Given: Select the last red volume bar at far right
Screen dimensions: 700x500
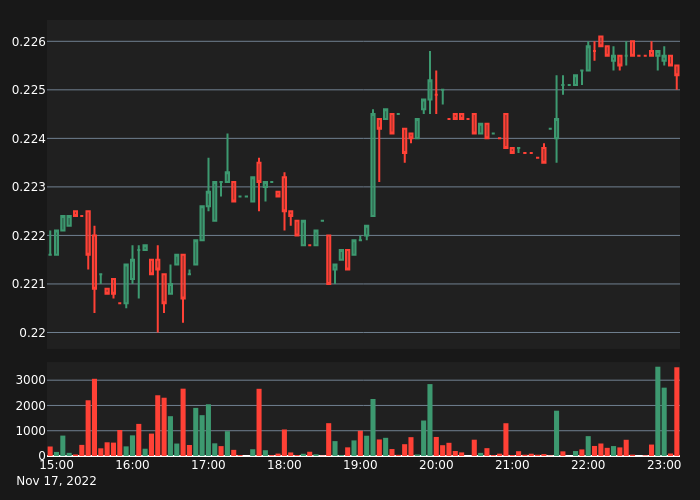Looking at the screenshot, I should tap(677, 411).
